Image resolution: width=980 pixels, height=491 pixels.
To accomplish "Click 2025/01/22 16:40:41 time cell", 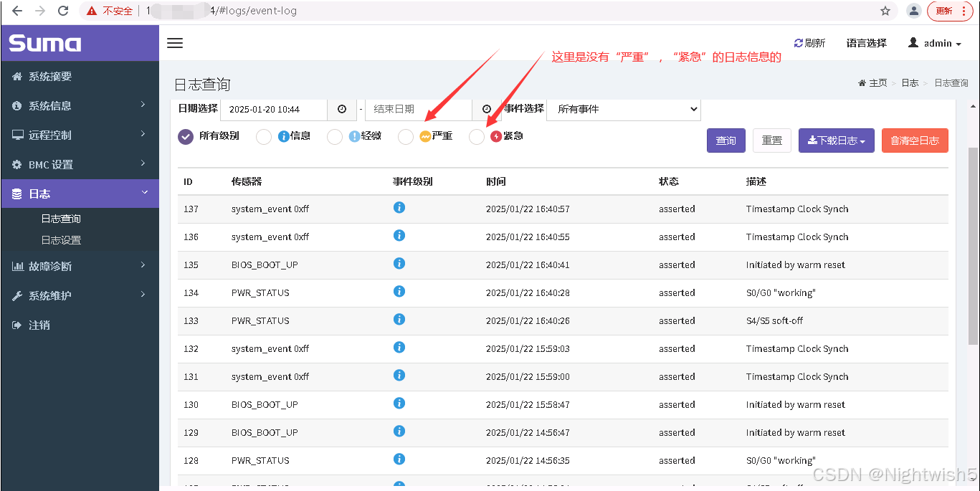I will 528,264.
